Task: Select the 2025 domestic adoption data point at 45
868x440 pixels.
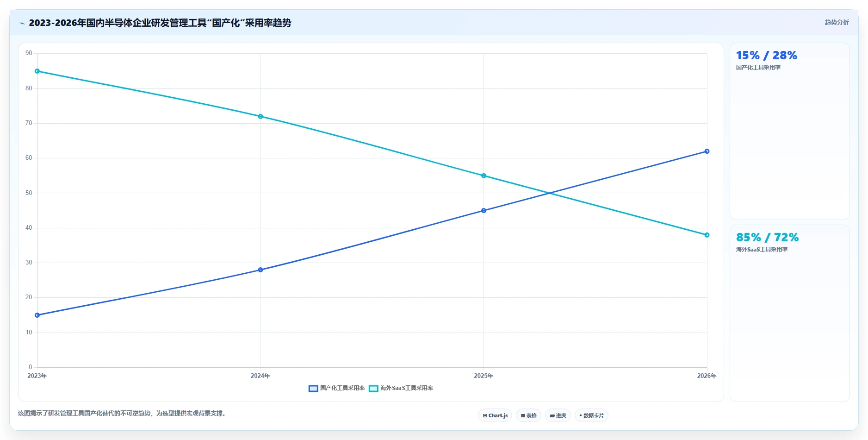Action: [x=484, y=211]
